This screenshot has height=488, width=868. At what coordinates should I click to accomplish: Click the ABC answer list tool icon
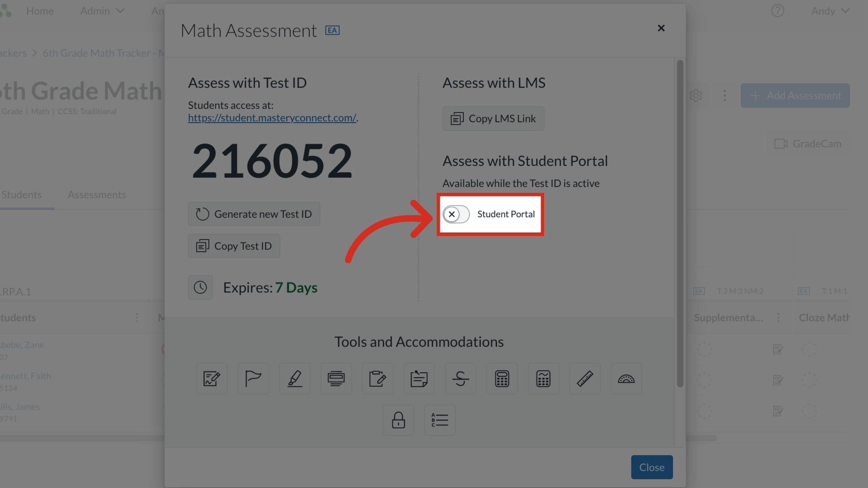tap(440, 420)
